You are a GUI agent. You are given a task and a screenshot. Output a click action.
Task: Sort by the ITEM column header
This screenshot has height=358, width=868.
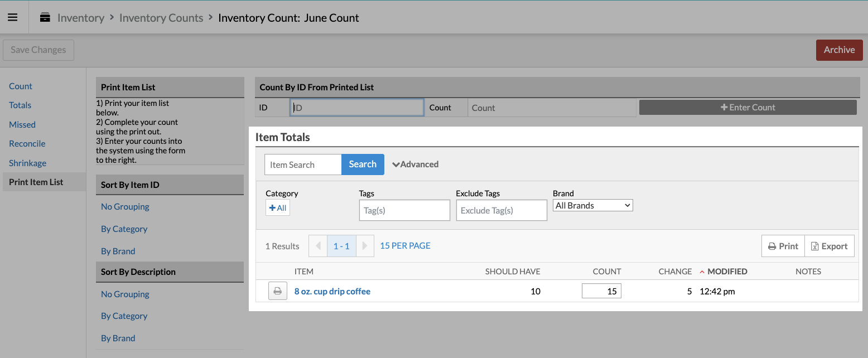click(x=304, y=272)
